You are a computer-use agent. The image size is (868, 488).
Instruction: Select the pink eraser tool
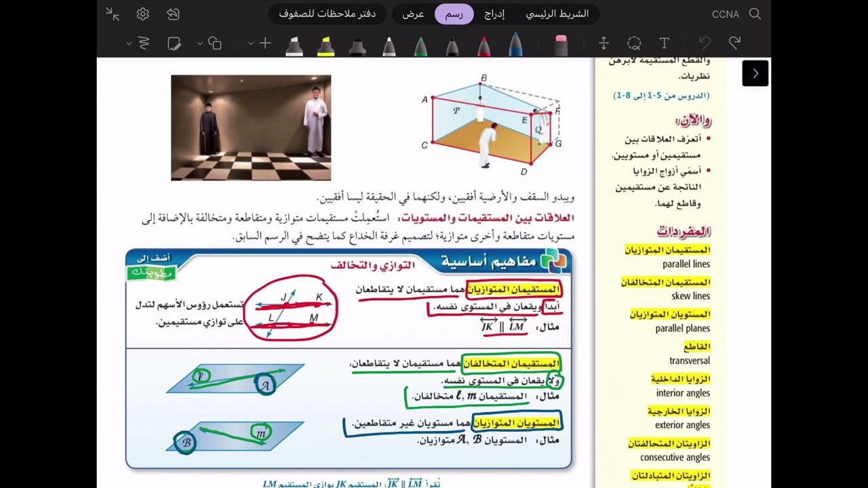point(561,45)
